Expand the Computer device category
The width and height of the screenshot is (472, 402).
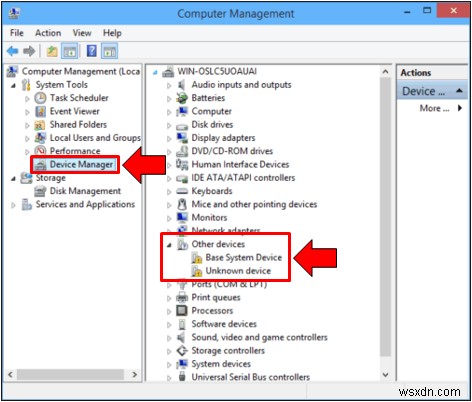pyautogui.click(x=169, y=112)
